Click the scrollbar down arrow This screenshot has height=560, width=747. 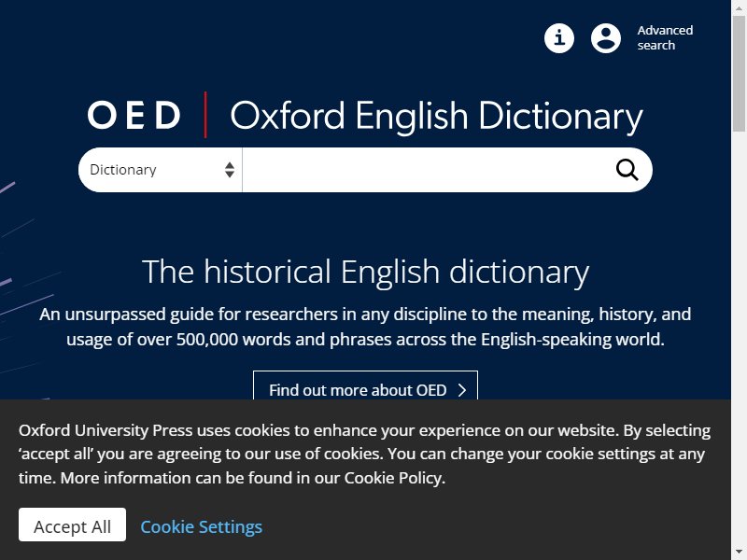pos(739,553)
